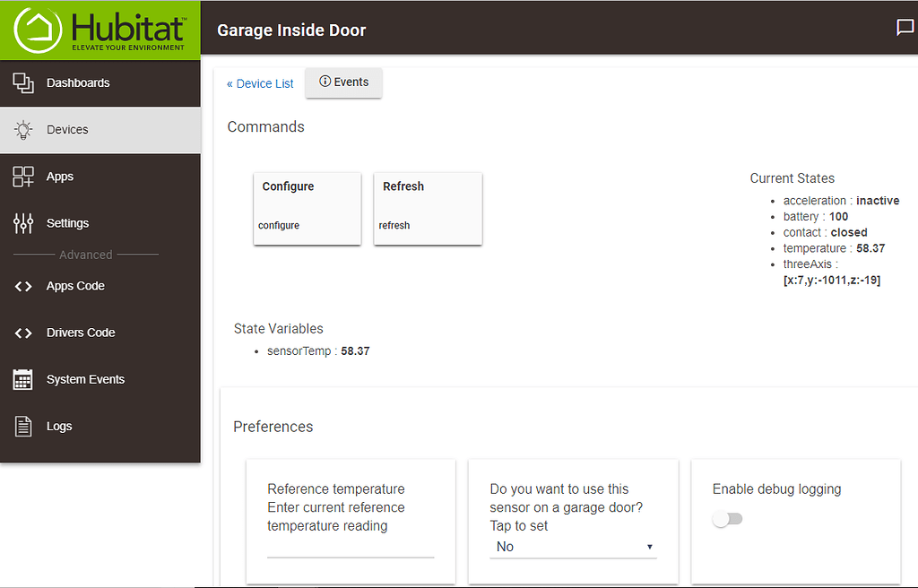Click the temperature state value 58.37

(x=869, y=248)
